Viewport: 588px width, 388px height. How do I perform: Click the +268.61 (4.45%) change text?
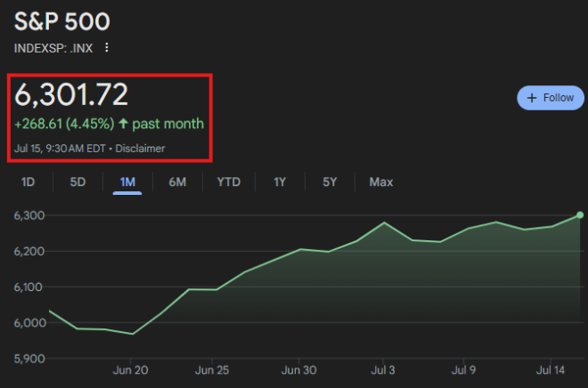(64, 124)
